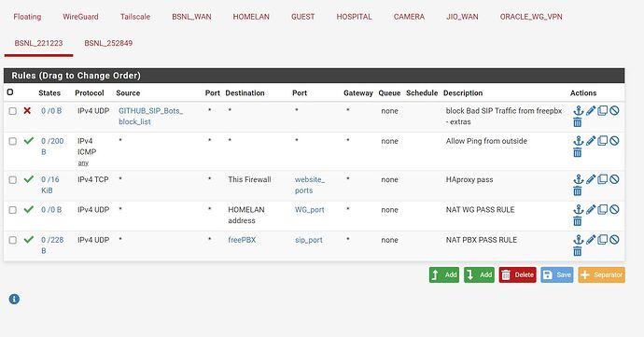Delete the Allow Ping from outside rule
This screenshot has height=337, width=644.
click(578, 152)
